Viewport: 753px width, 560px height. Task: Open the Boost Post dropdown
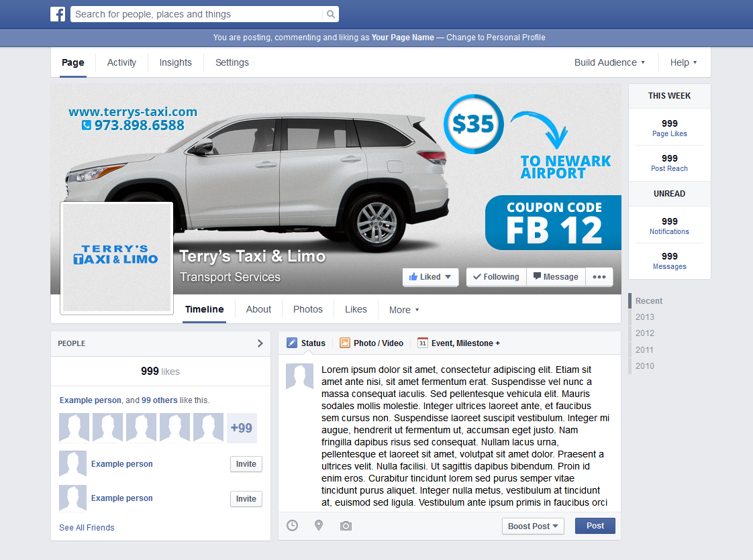pyautogui.click(x=533, y=526)
